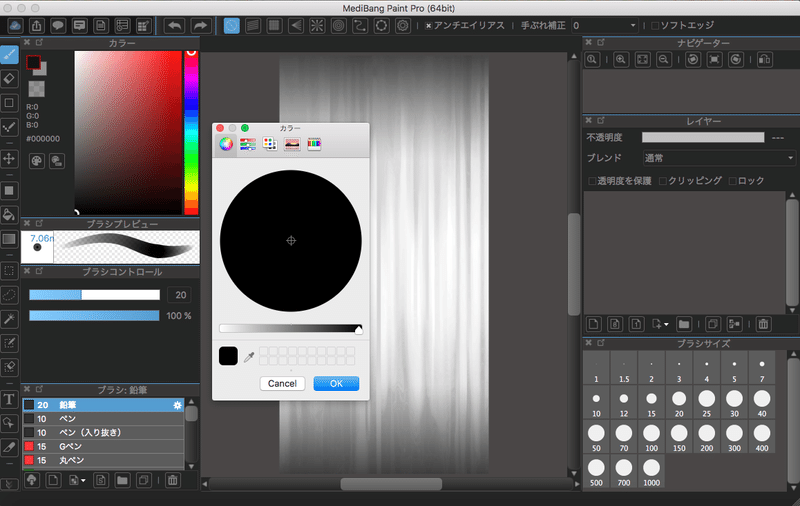Select the Eyedropper tool in left toolbar
800x506 pixels.
[9, 447]
